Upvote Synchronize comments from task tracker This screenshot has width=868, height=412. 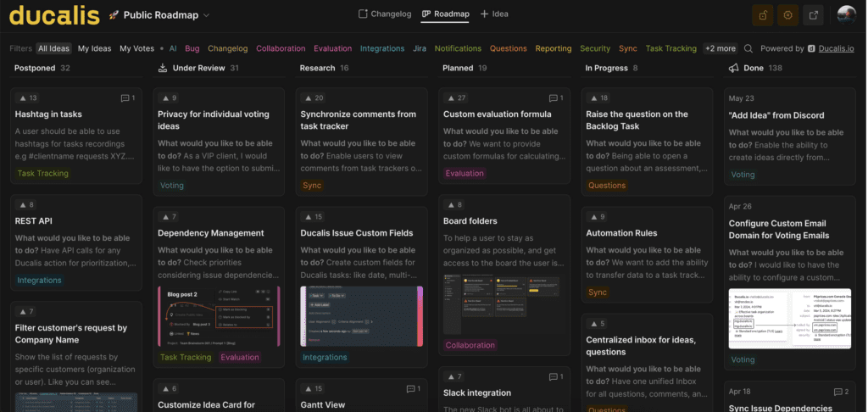(x=314, y=98)
